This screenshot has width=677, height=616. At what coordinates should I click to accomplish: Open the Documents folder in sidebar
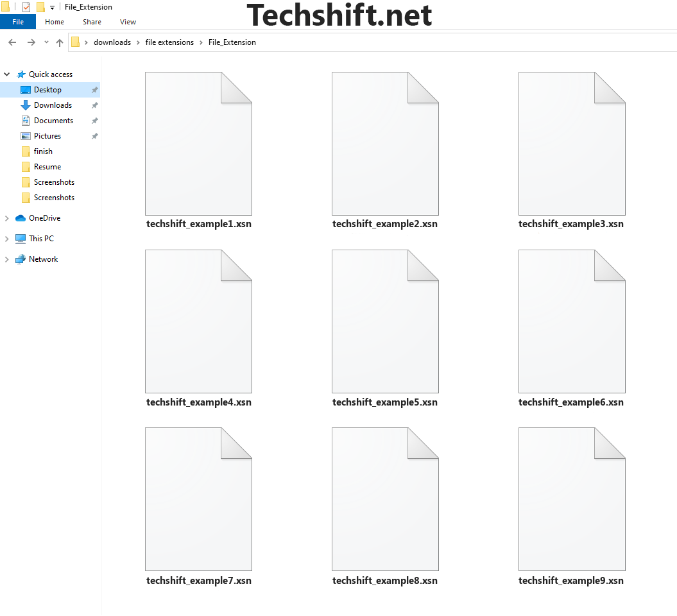point(53,121)
